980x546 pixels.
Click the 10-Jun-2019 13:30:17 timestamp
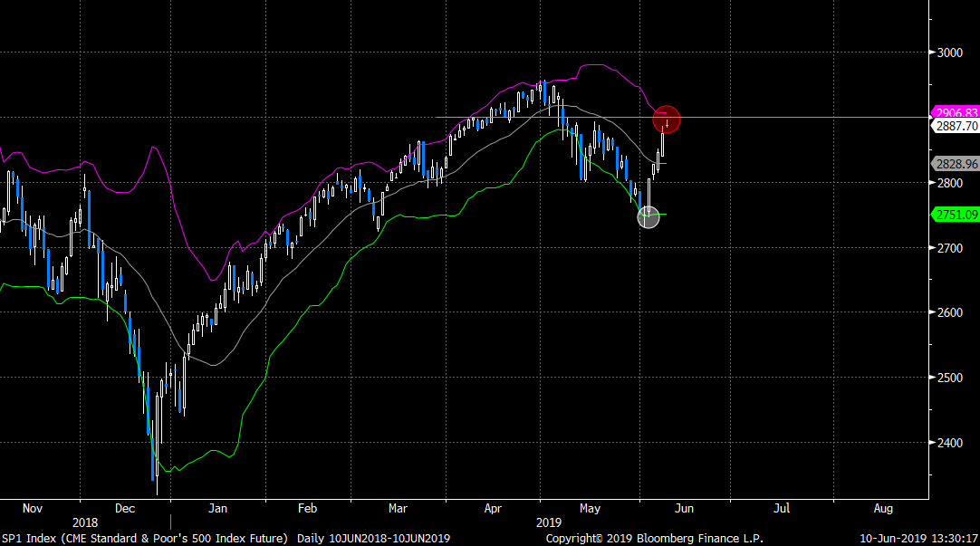coord(918,539)
